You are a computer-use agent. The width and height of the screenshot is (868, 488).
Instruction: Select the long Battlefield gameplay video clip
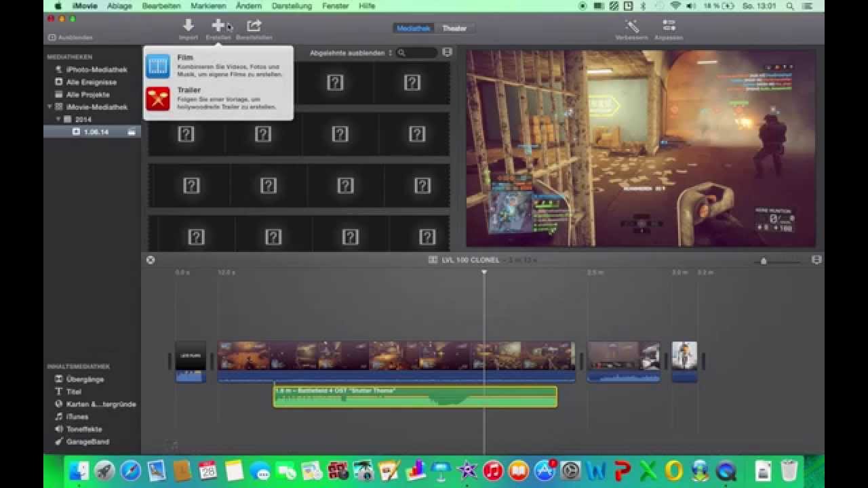coord(397,361)
